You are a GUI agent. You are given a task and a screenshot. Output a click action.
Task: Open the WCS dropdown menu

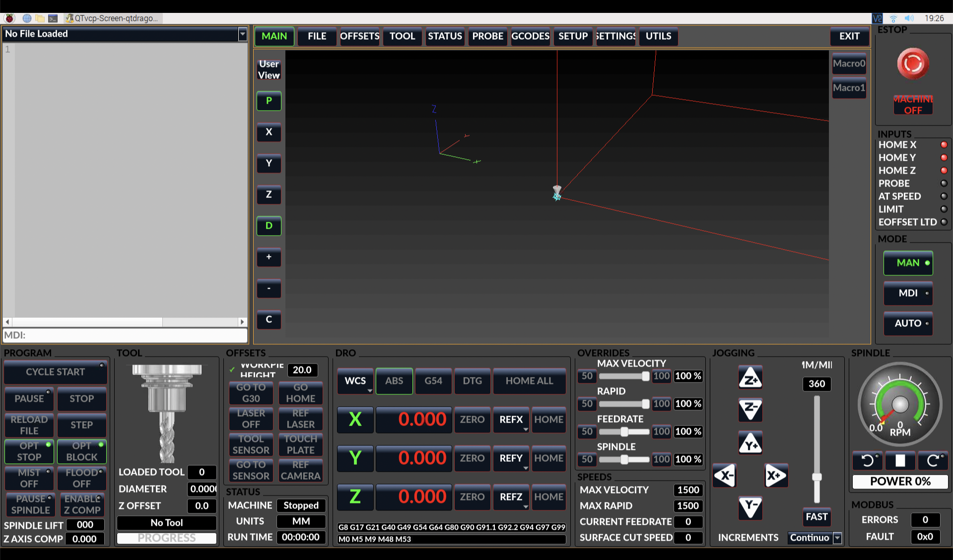click(x=355, y=381)
